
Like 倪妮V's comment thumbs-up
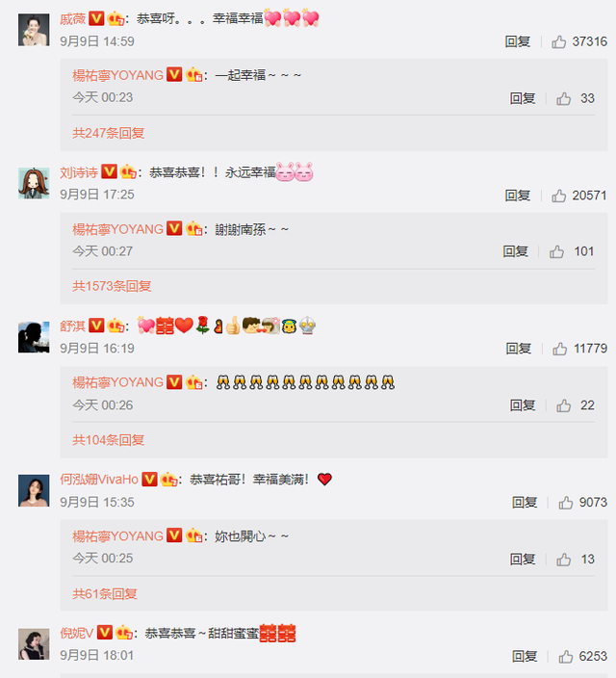pyautogui.click(x=565, y=657)
